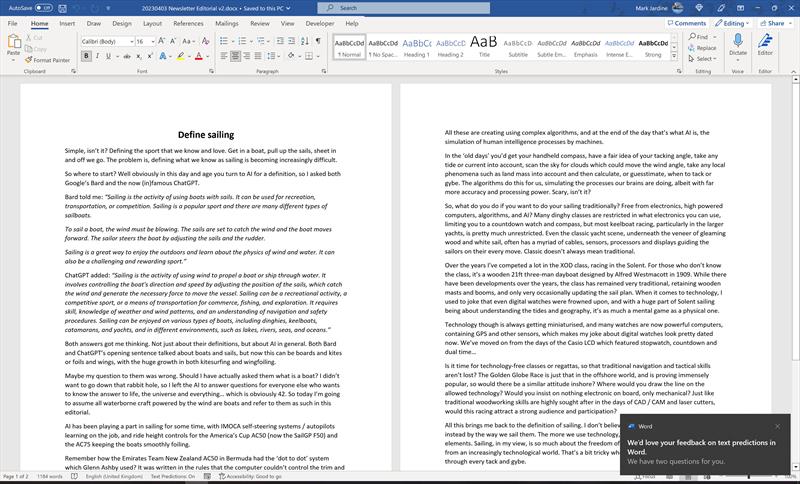Apply superscript formatting
800x484 pixels.
pyautogui.click(x=150, y=56)
